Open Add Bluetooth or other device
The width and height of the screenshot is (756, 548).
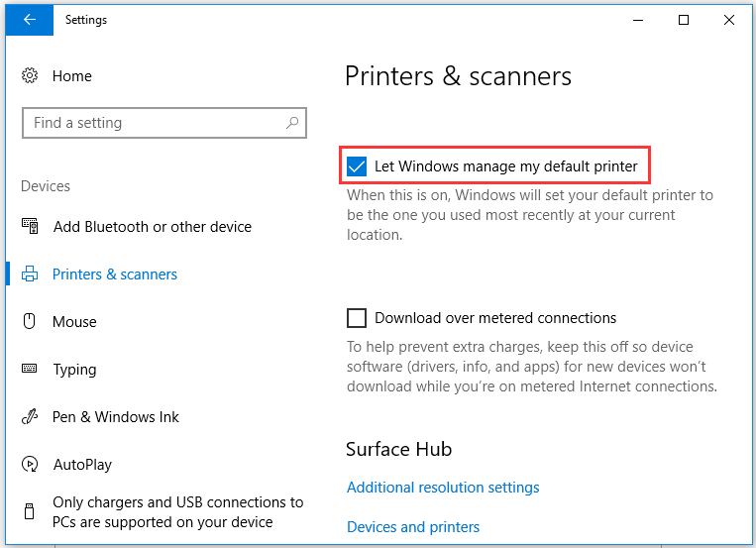click(152, 227)
